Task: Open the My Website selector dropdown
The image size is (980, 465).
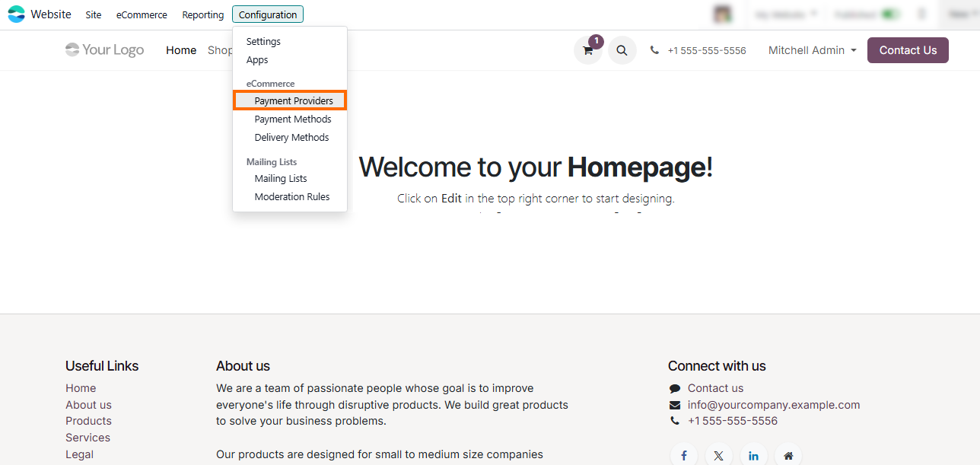Action: pyautogui.click(x=787, y=14)
